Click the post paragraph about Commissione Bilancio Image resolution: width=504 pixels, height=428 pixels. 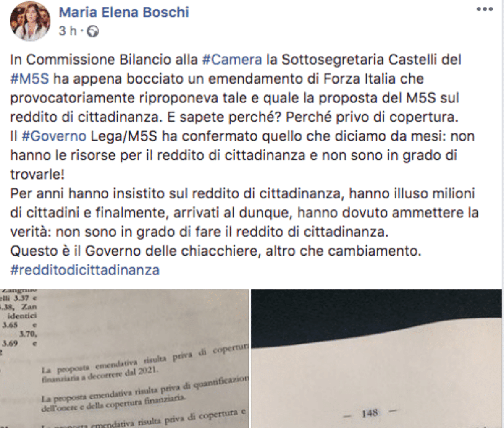236,88
